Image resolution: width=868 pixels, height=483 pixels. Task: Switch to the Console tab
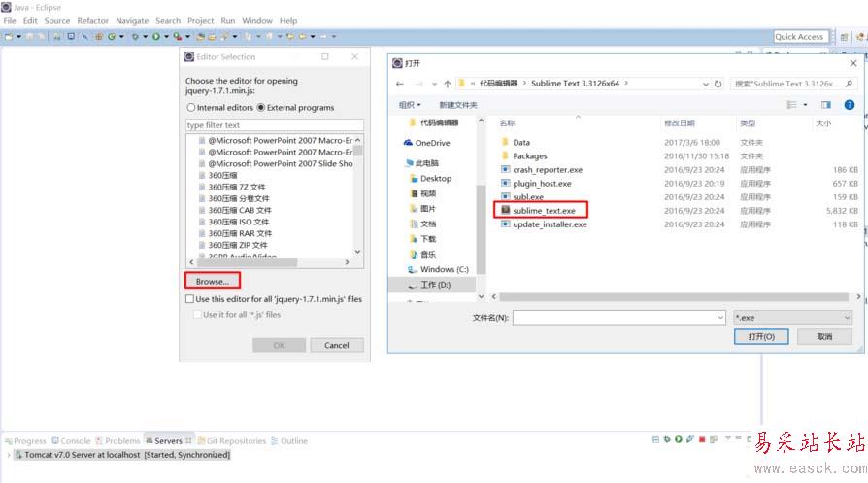click(72, 441)
